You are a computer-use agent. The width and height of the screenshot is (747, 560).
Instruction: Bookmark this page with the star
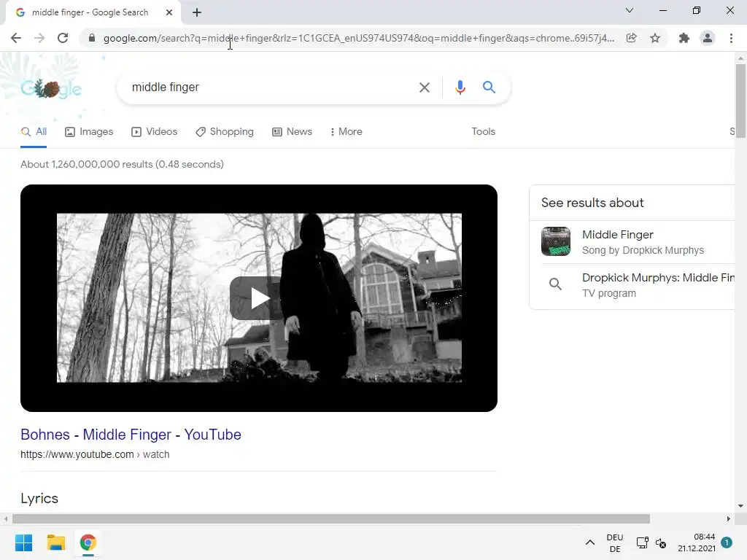(x=655, y=38)
